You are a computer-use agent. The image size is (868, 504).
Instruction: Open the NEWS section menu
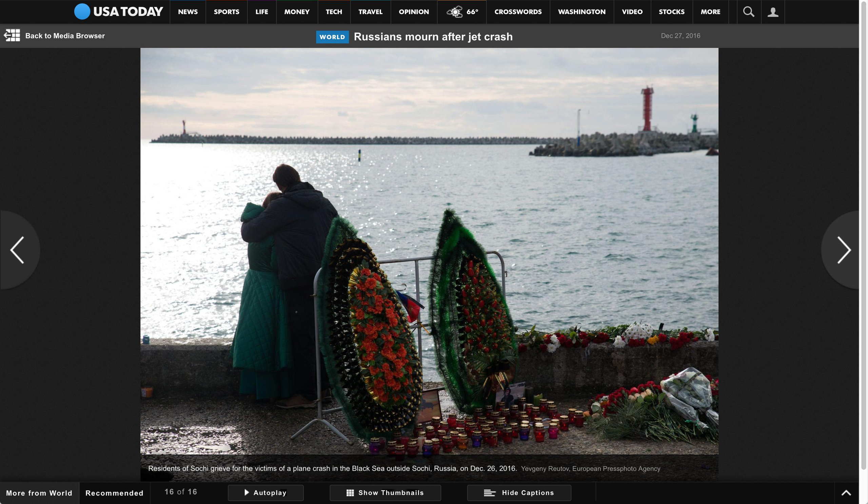coord(188,12)
